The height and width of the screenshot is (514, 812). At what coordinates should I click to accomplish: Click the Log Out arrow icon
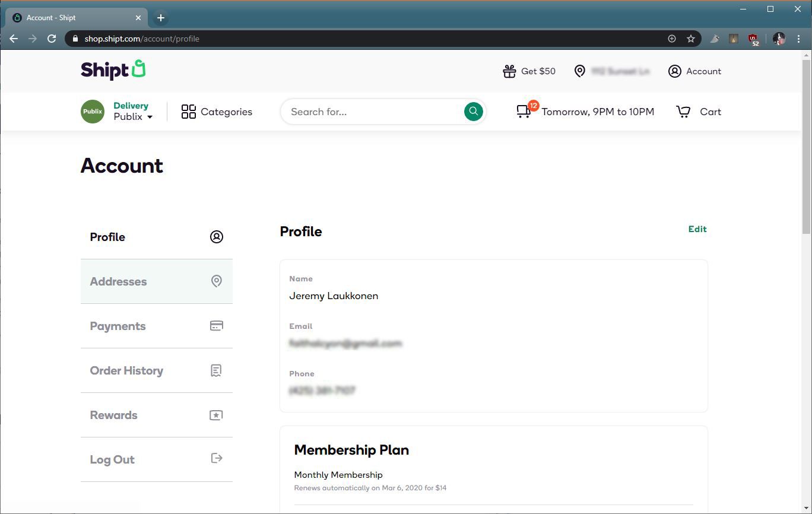click(x=217, y=458)
